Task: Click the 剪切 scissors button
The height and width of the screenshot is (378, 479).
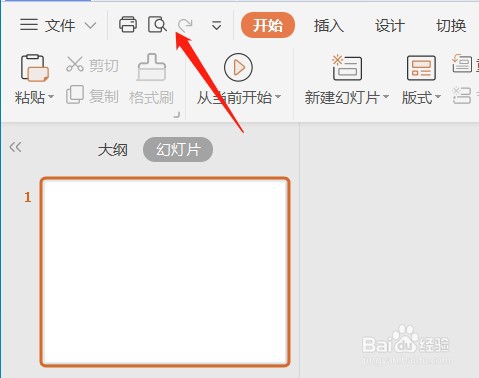Action: (x=92, y=65)
